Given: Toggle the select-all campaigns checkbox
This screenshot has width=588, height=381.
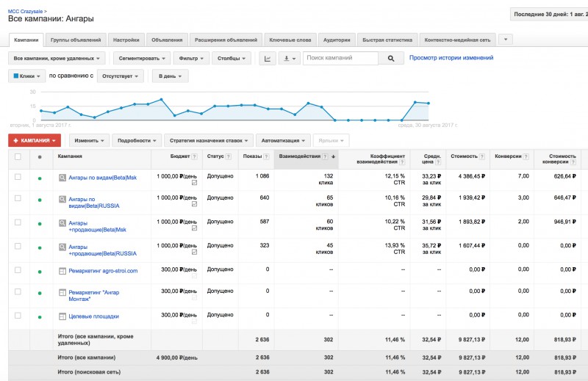Looking at the screenshot, I should [x=18, y=156].
